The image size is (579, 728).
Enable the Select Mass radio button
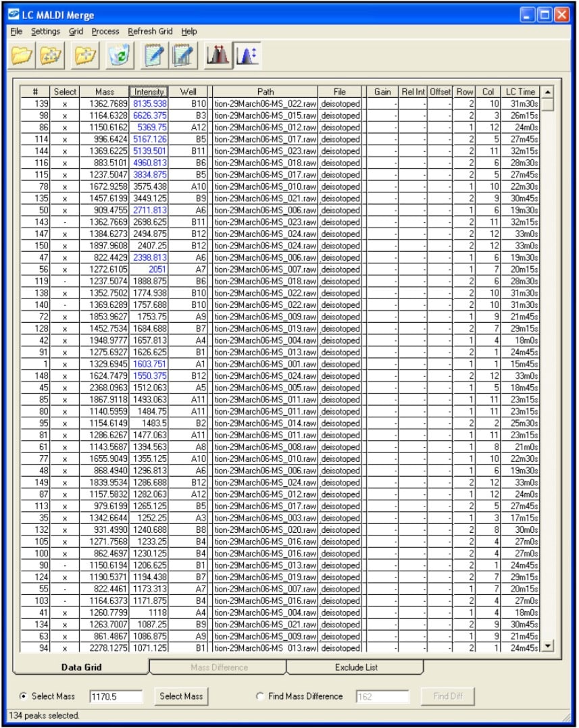pyautogui.click(x=22, y=696)
